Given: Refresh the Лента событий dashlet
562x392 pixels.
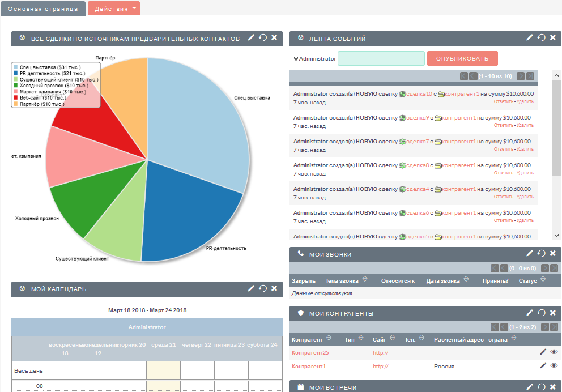Looking at the screenshot, I should 541,37.
